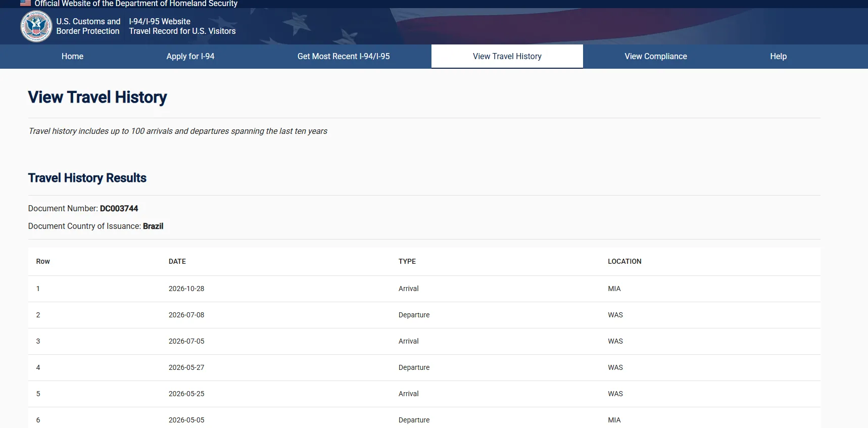Click the Row column header
The width and height of the screenshot is (868, 428).
click(x=43, y=261)
